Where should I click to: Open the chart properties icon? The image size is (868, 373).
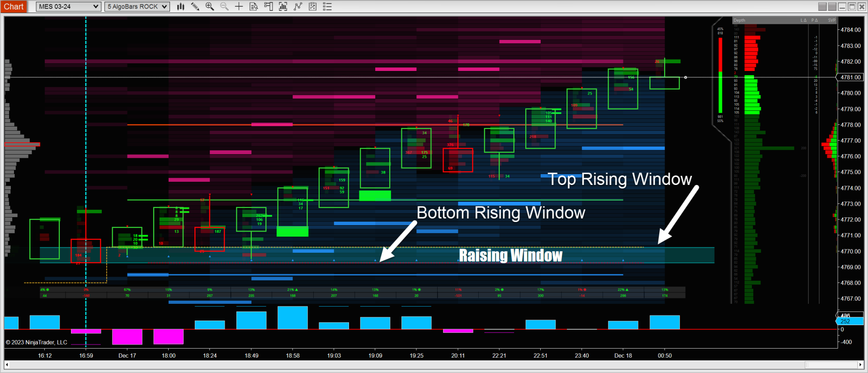pyautogui.click(x=312, y=6)
